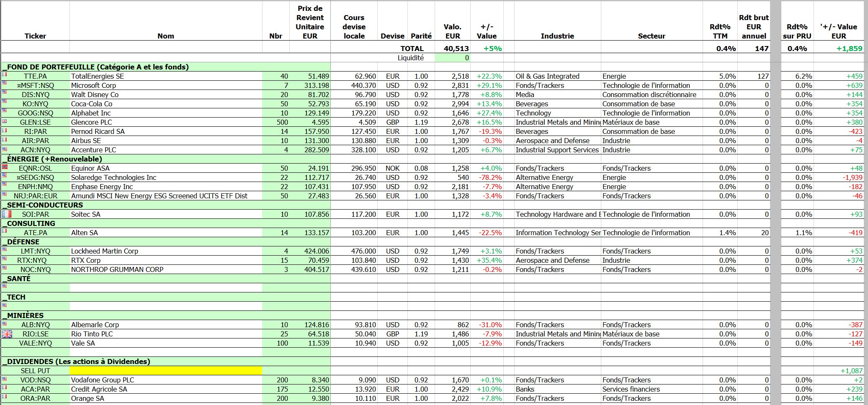The width and height of the screenshot is (868, 405).
Task: Click the _CONSULTING section header
Action: [x=166, y=223]
